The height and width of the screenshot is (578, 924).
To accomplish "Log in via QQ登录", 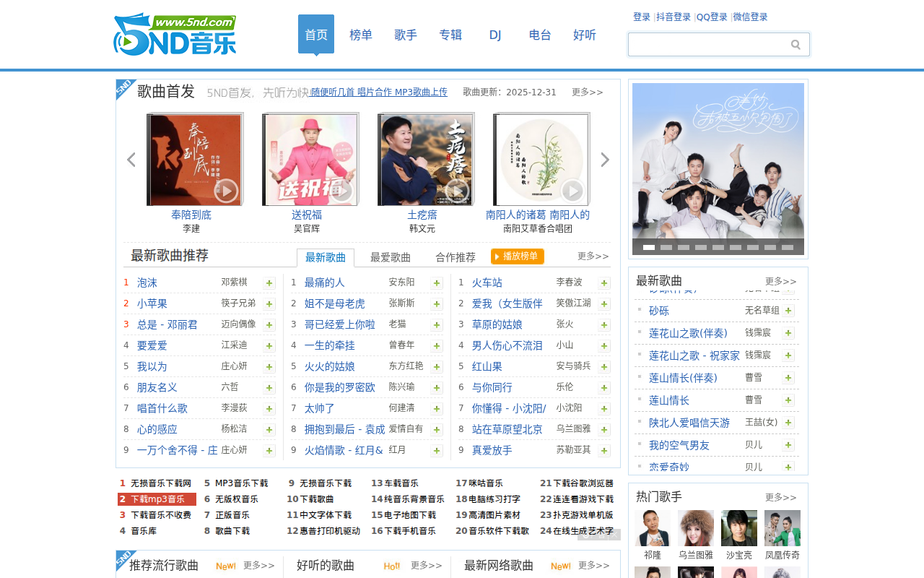I will pyautogui.click(x=712, y=16).
